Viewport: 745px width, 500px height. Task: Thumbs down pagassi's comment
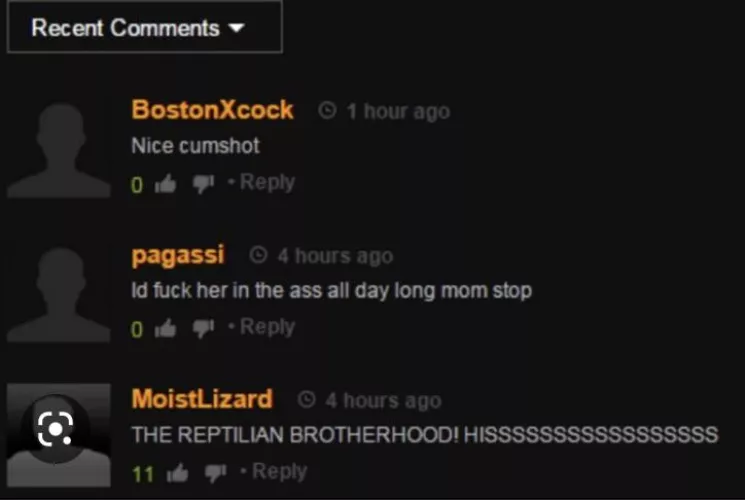click(203, 328)
